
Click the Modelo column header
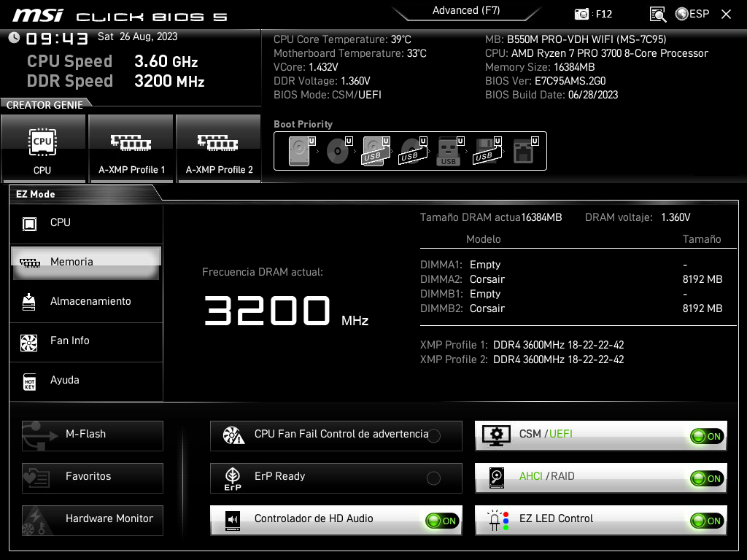483,239
